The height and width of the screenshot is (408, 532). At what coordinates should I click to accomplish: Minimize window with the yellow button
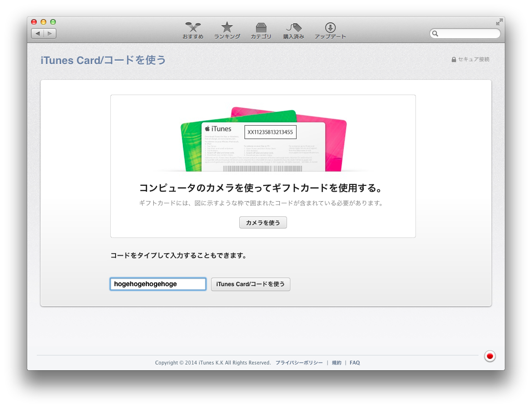pyautogui.click(x=43, y=22)
